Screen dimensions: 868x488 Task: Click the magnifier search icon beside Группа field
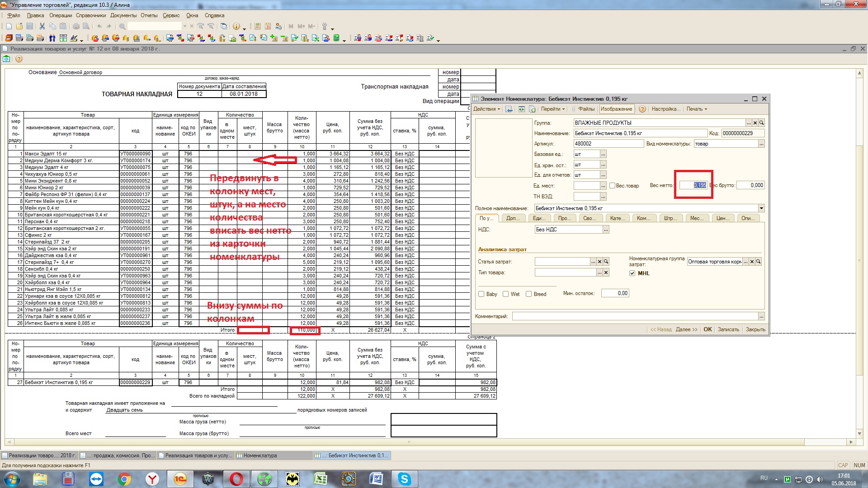tap(761, 123)
